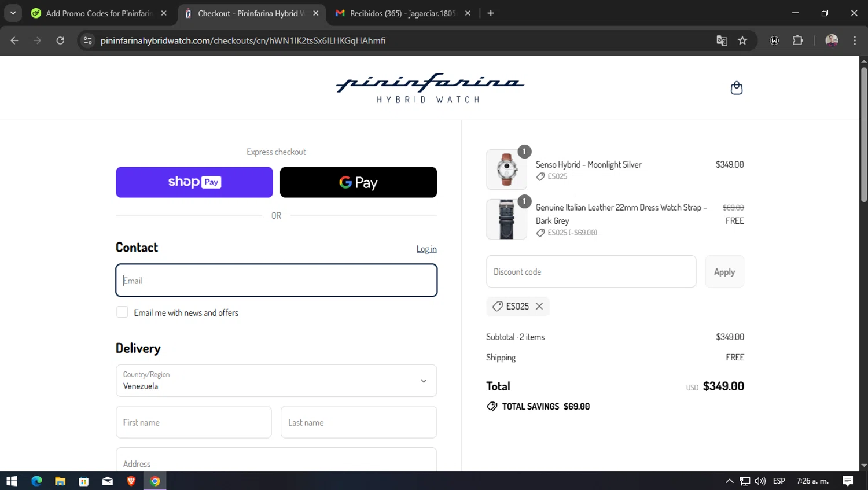This screenshot has height=490, width=868.
Task: View site information icon in address bar
Action: pyautogui.click(x=88, y=40)
